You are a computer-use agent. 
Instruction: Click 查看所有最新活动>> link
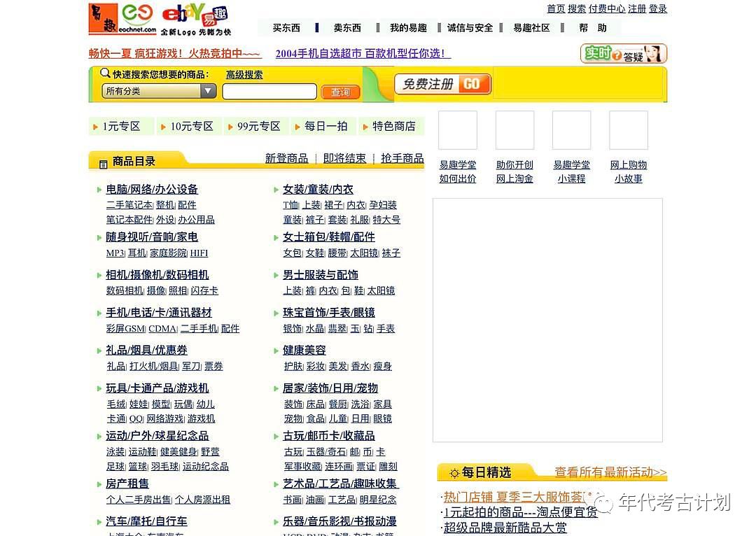coord(610,472)
